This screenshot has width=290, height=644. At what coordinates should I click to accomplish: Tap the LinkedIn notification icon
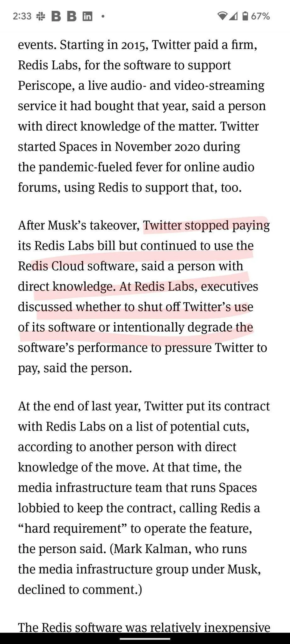point(87,16)
